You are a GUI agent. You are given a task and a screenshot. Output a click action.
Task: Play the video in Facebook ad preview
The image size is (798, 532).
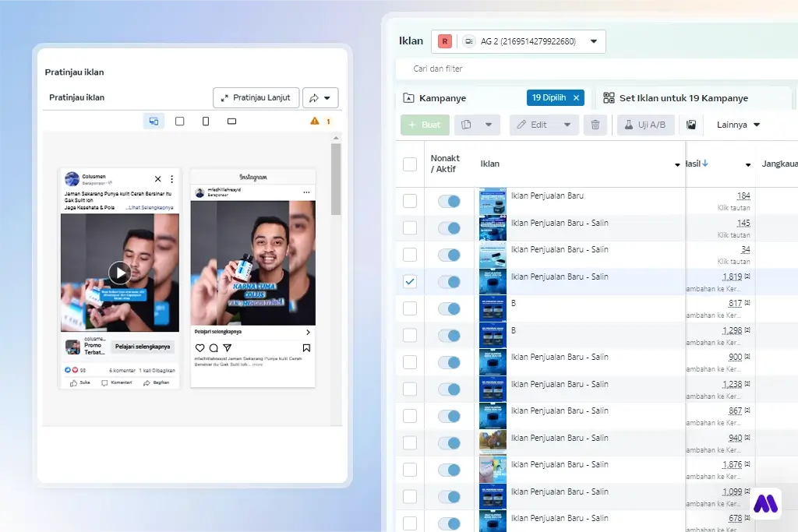[x=119, y=273]
